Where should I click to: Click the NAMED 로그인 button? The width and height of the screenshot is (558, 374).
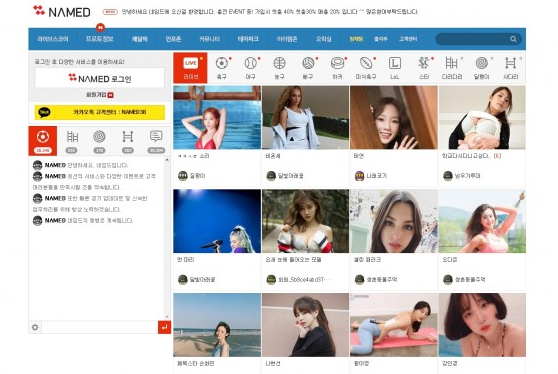100,78
